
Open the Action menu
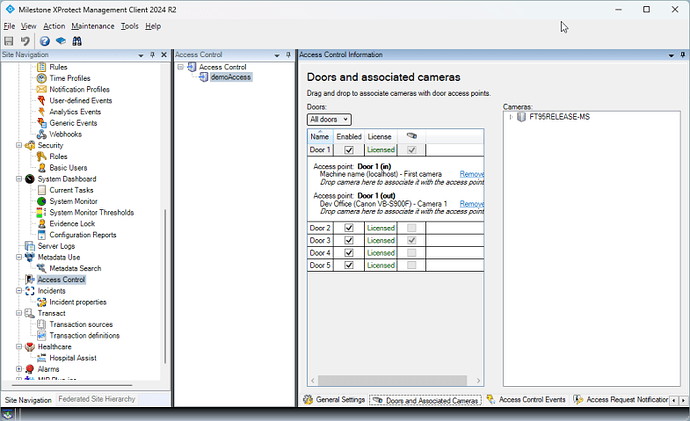point(54,26)
